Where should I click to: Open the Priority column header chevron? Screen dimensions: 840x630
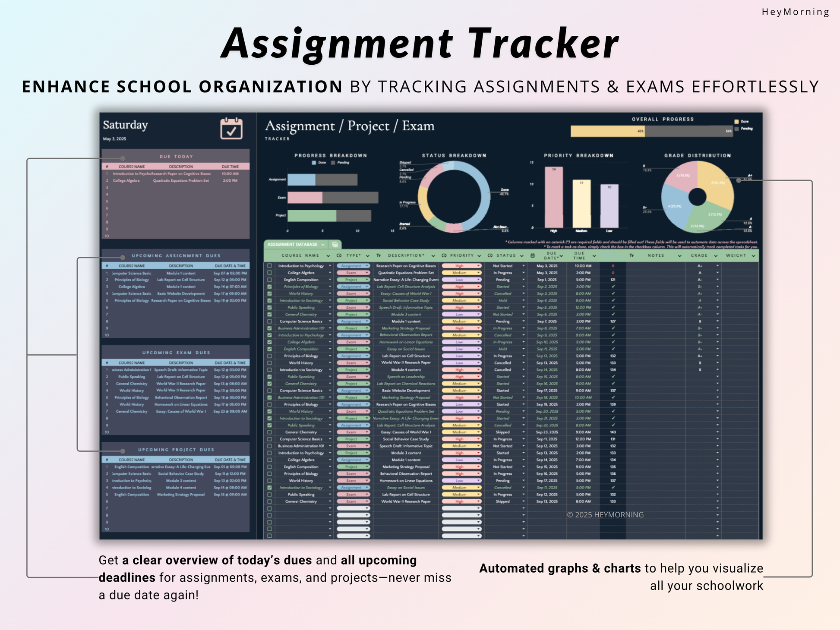pyautogui.click(x=479, y=256)
